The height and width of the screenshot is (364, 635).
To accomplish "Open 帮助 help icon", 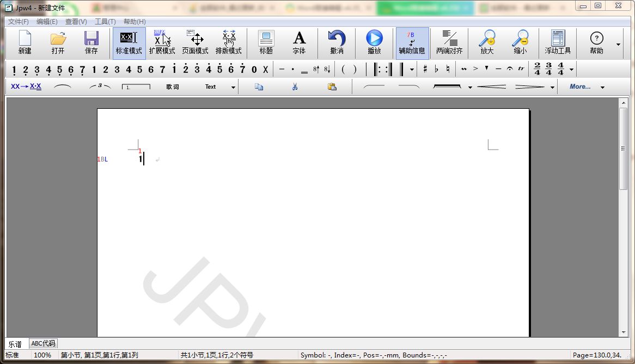I will click(596, 42).
